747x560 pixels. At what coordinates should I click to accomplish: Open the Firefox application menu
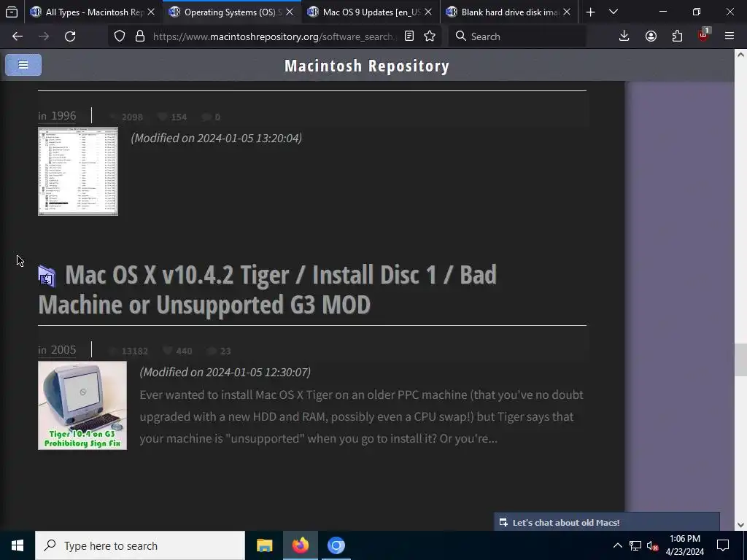click(x=729, y=36)
